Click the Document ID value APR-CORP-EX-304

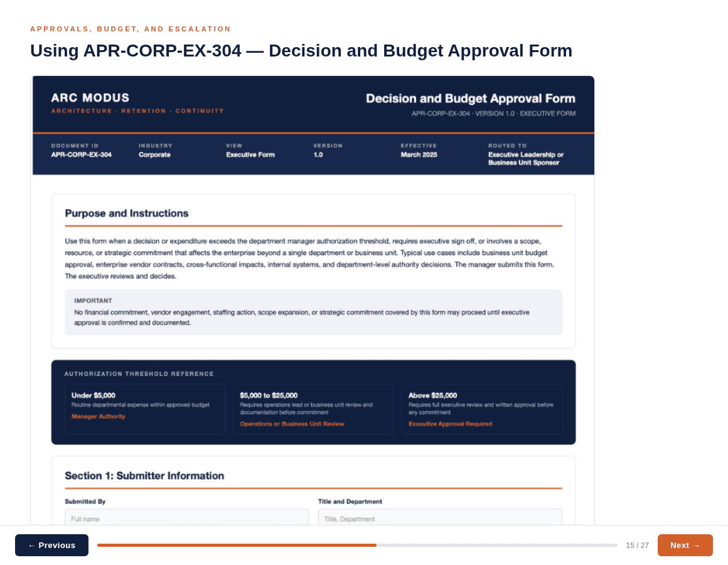(x=81, y=154)
